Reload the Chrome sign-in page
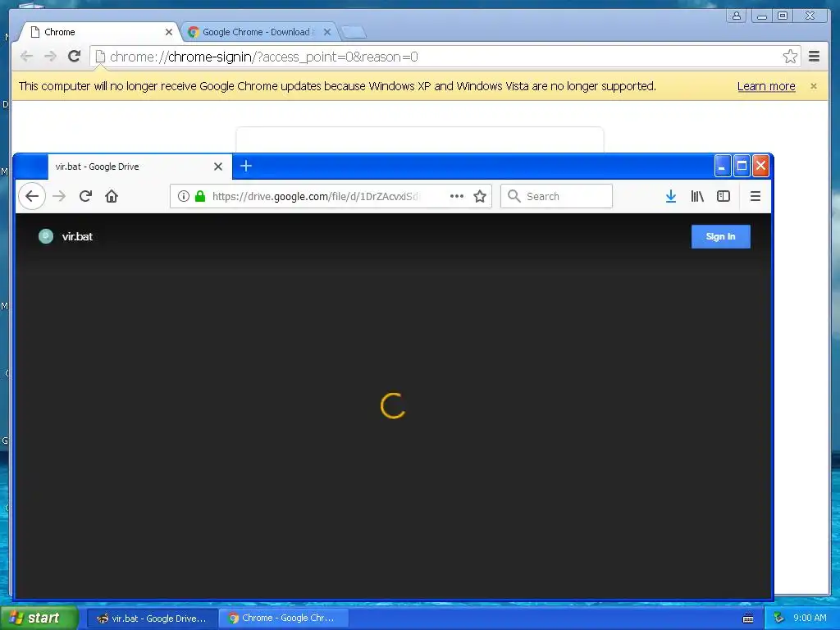Screen dimensions: 840x630 pyautogui.click(x=75, y=56)
